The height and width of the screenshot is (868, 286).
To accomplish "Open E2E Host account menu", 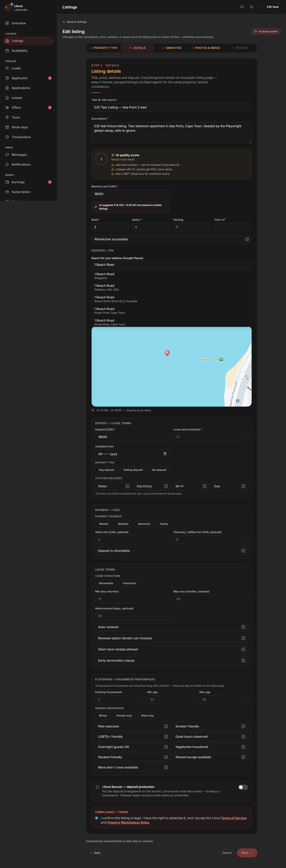I will click(269, 7).
